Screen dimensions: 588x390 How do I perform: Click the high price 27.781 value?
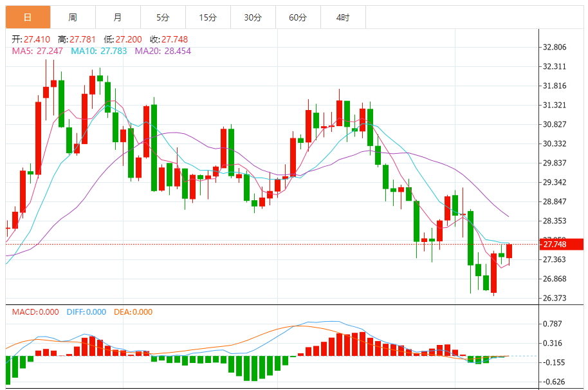82,39
